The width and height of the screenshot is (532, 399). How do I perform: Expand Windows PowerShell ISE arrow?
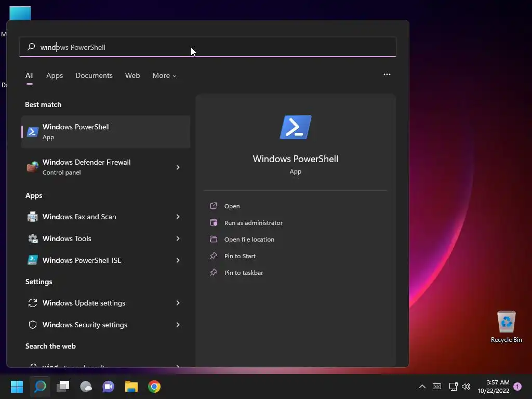point(178,260)
